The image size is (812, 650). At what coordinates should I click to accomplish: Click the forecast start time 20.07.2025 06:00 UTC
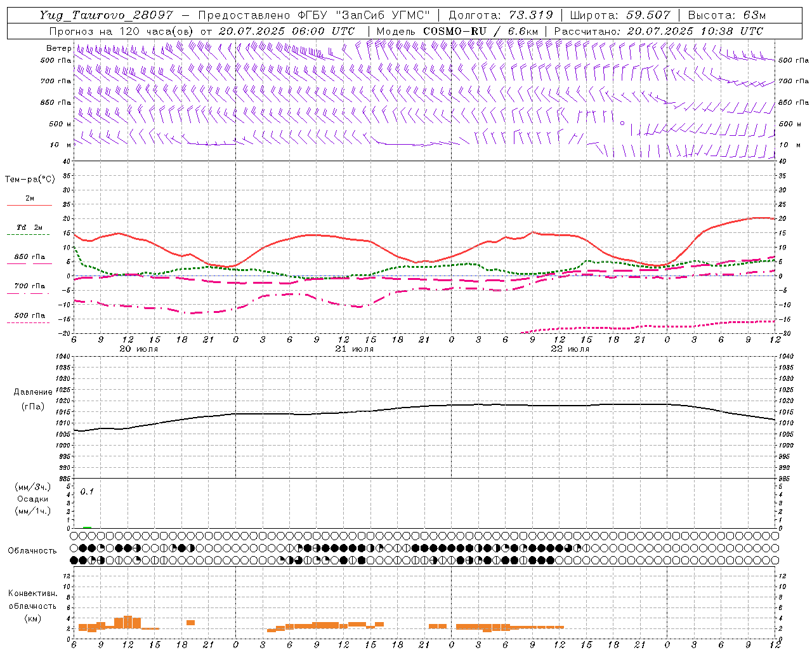click(286, 31)
